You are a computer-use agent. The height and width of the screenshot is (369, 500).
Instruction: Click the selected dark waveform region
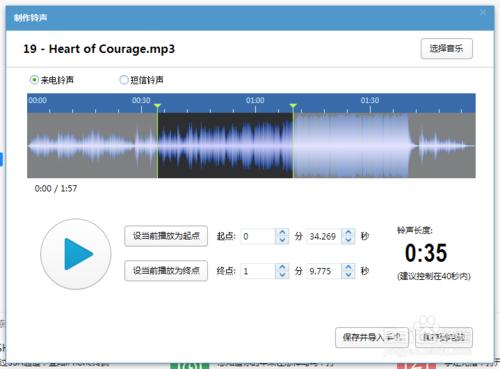pyautogui.click(x=225, y=145)
